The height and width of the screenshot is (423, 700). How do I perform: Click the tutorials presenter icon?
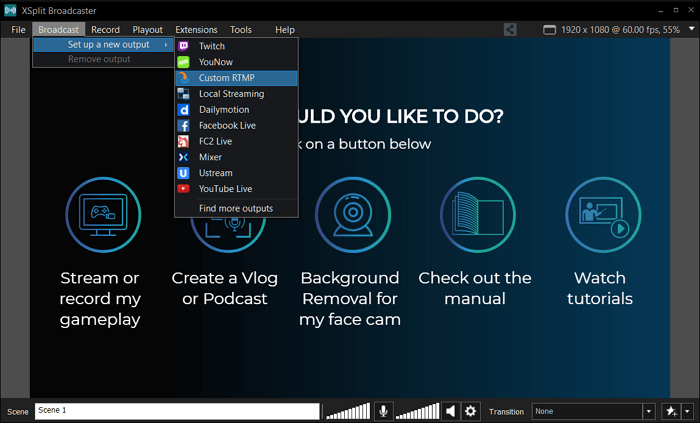coord(603,215)
